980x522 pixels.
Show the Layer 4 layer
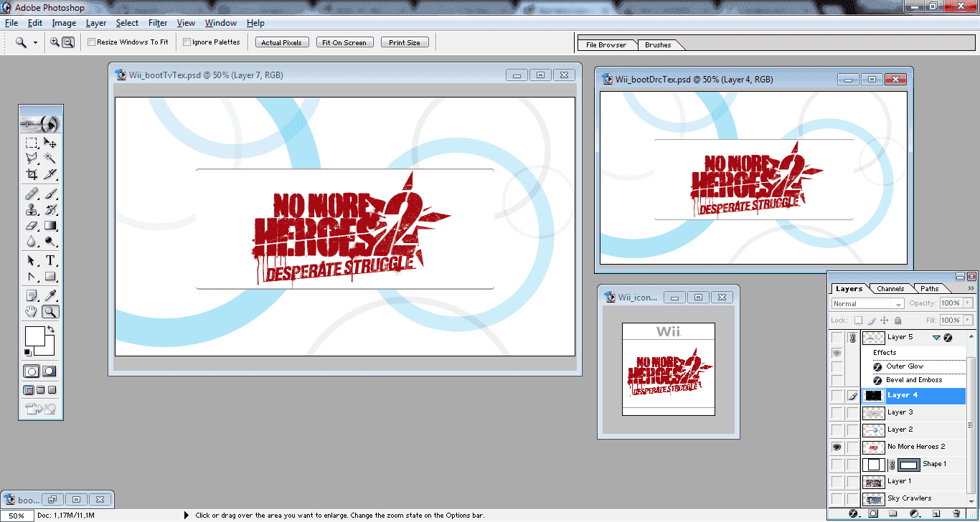(837, 395)
